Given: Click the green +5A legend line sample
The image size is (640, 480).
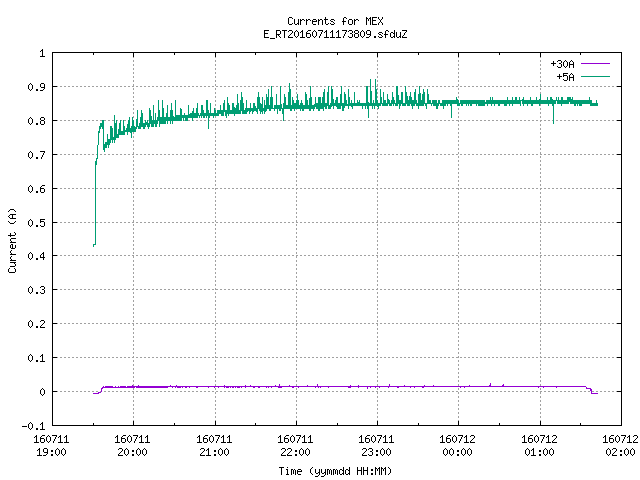Looking at the screenshot, I should tap(595, 76).
